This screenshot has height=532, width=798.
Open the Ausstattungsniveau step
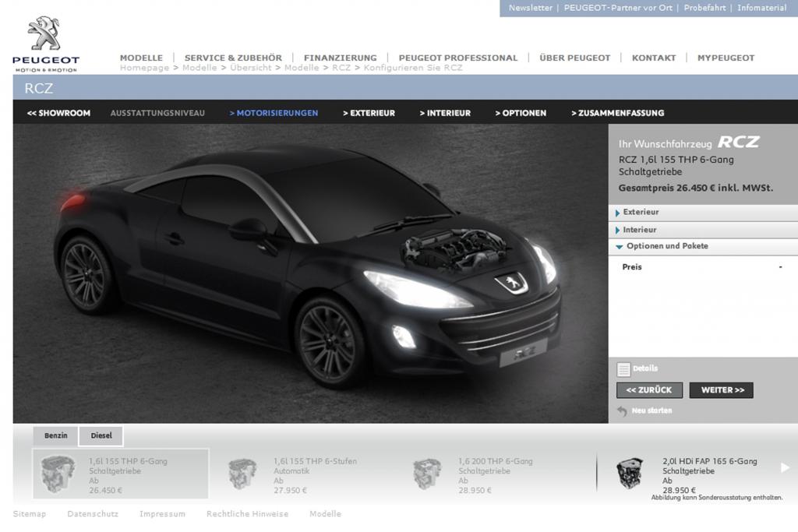coord(157,113)
